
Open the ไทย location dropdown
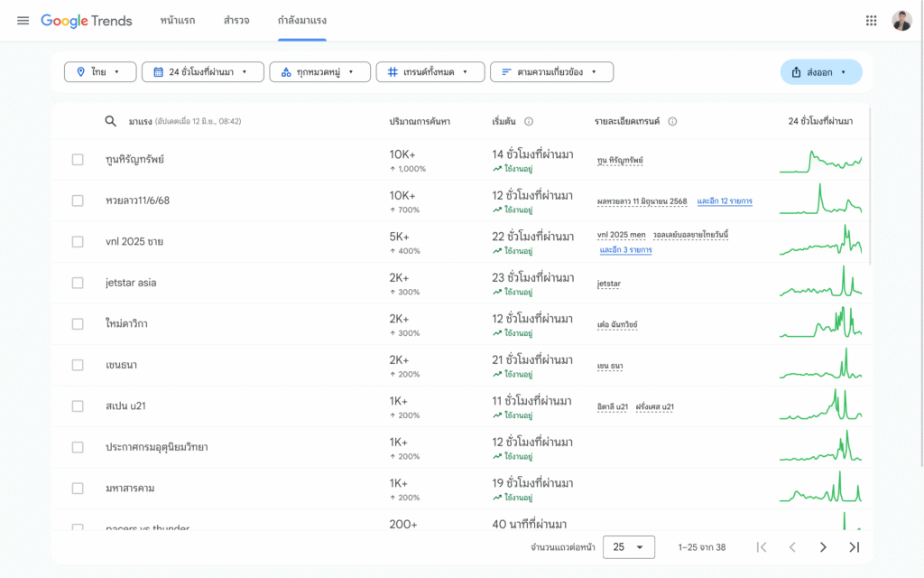click(100, 72)
